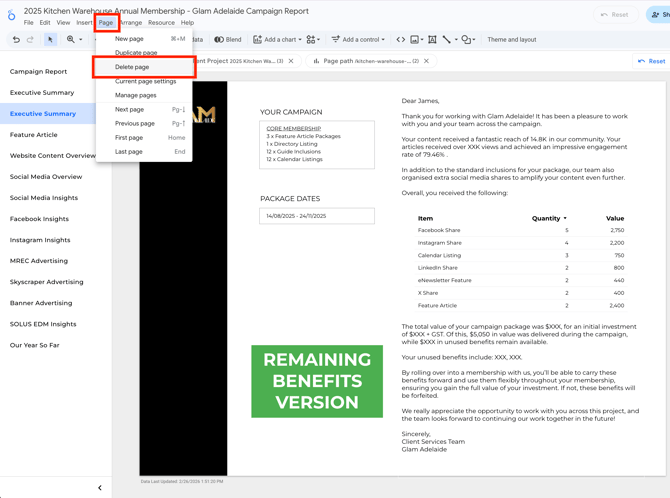
Task: Collapse the page navigation panel arrow
Action: [100, 488]
